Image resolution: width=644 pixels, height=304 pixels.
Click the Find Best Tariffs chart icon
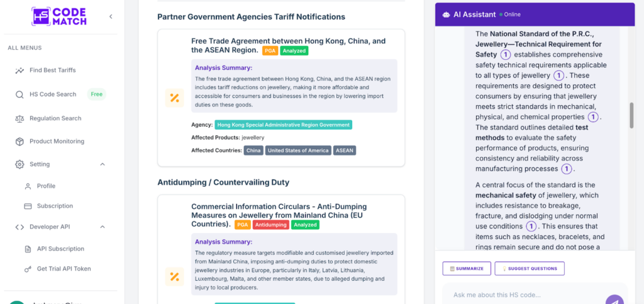pyautogui.click(x=19, y=70)
